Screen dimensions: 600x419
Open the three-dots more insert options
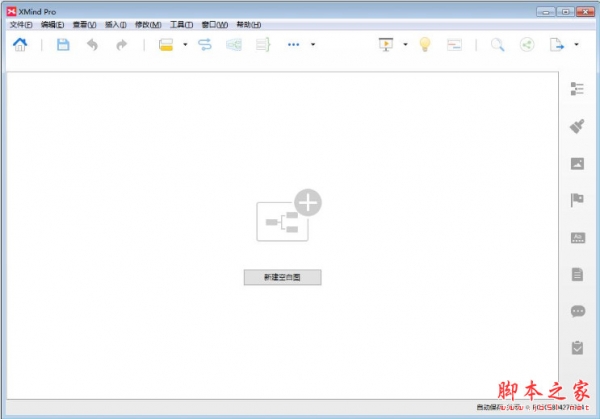[x=293, y=45]
